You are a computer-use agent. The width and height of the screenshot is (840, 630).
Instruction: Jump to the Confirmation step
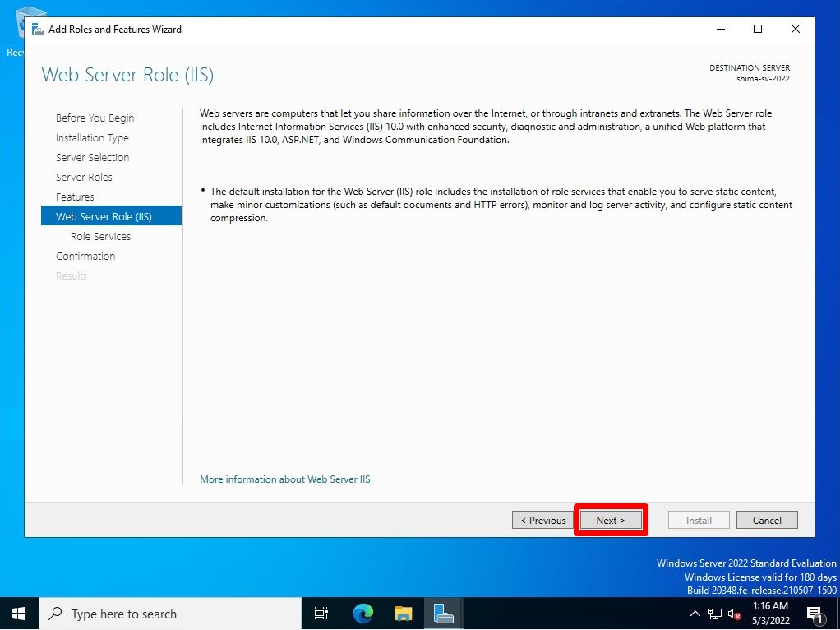click(x=85, y=257)
